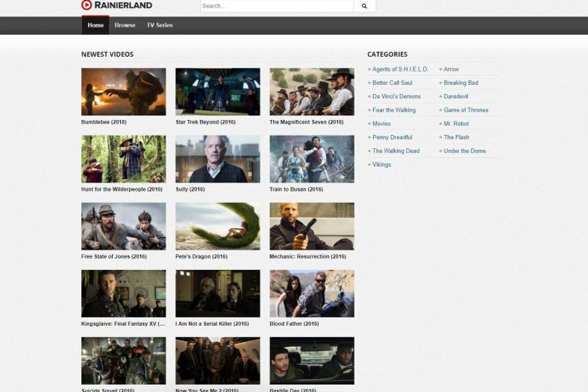
Task: Open the Suicide Squad thumbnail
Action: click(123, 361)
